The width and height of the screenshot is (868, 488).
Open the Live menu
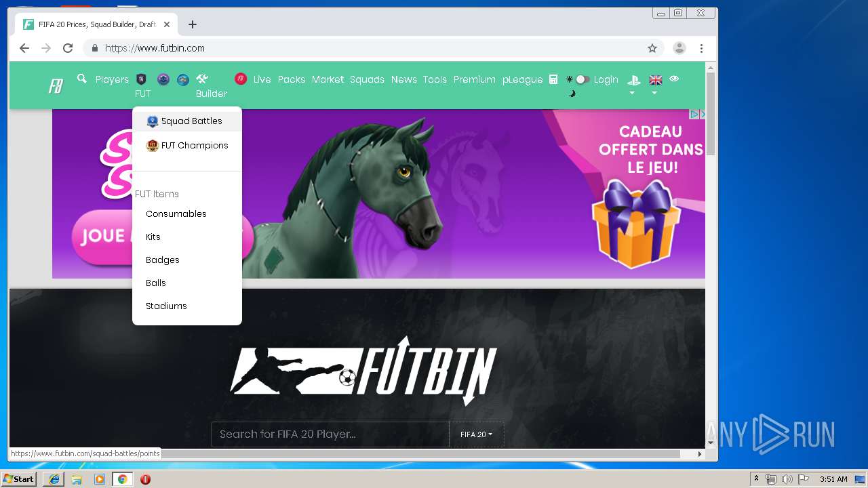262,79
